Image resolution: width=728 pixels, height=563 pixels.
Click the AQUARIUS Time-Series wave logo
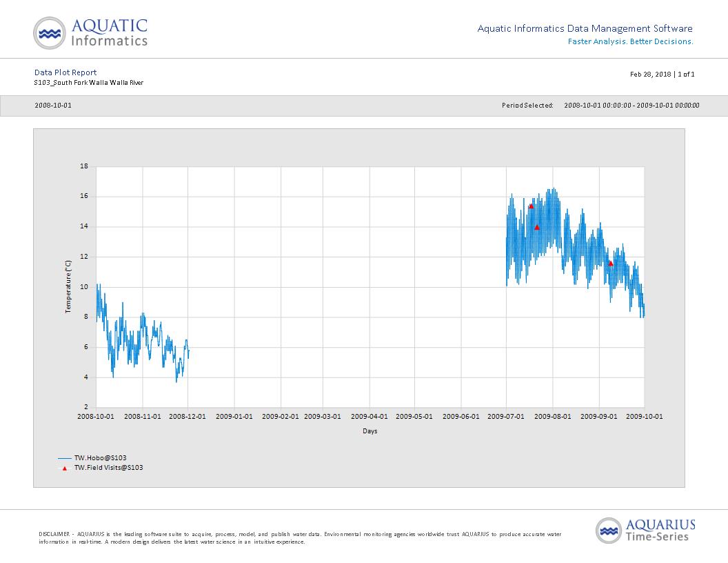pos(609,531)
